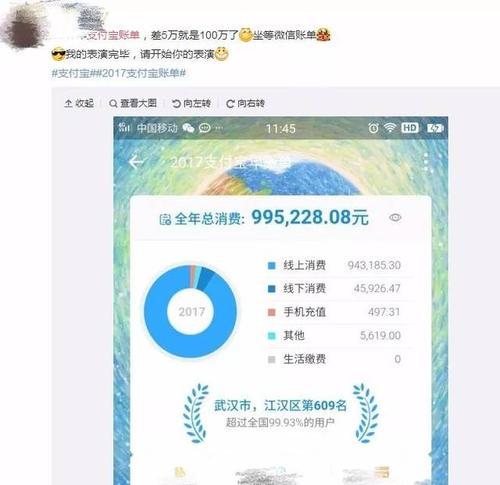This screenshot has height=485, width=500.
Task: Click the battery indicator icon
Action: pyautogui.click(x=435, y=128)
